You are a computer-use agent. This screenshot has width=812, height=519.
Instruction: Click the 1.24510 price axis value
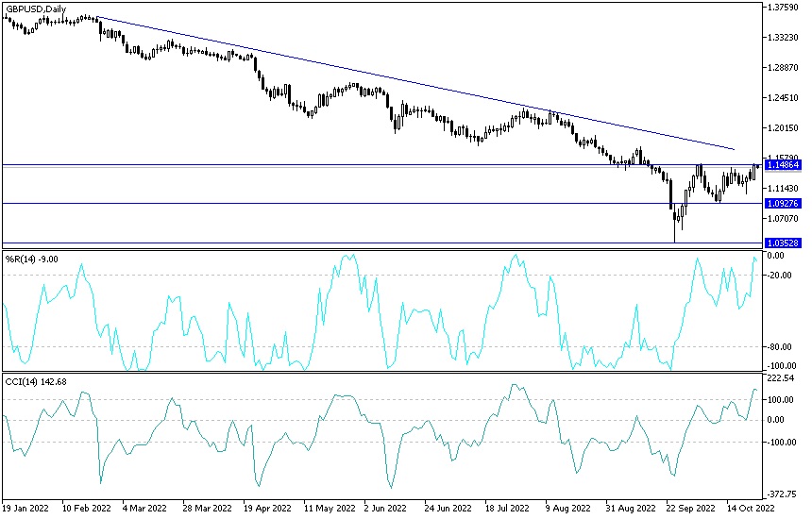(x=784, y=98)
